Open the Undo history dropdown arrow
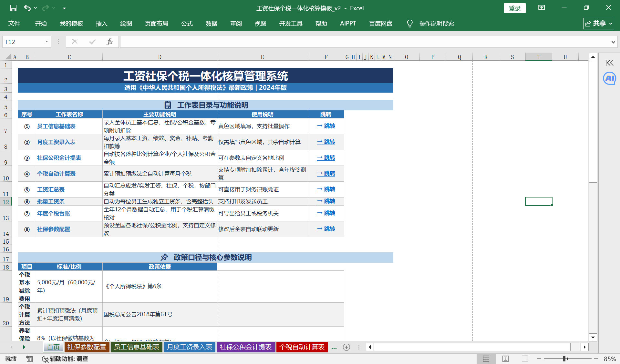The height and width of the screenshot is (364, 620). (x=35, y=8)
